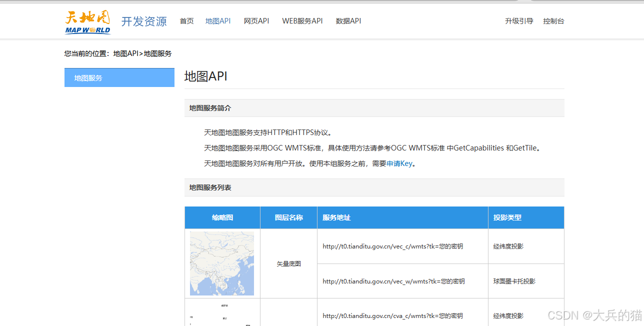Select the 地图API menu item
Image resolution: width=644 pixels, height=326 pixels.
(x=218, y=21)
